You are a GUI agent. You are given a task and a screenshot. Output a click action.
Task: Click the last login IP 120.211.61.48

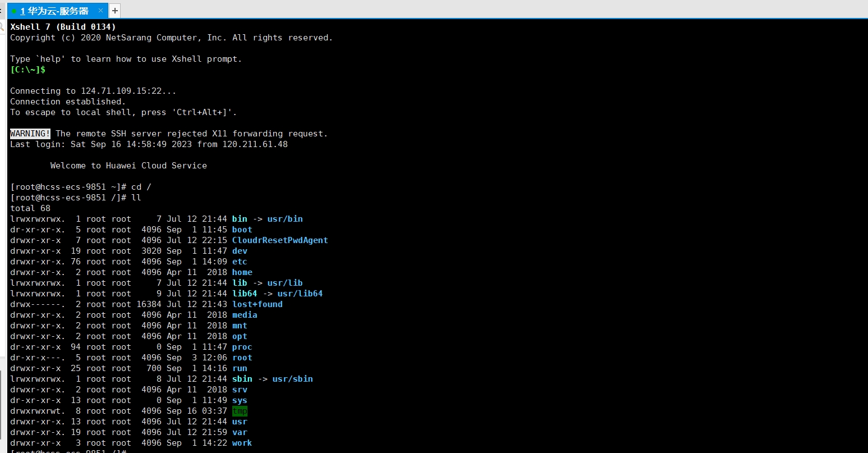click(x=255, y=144)
